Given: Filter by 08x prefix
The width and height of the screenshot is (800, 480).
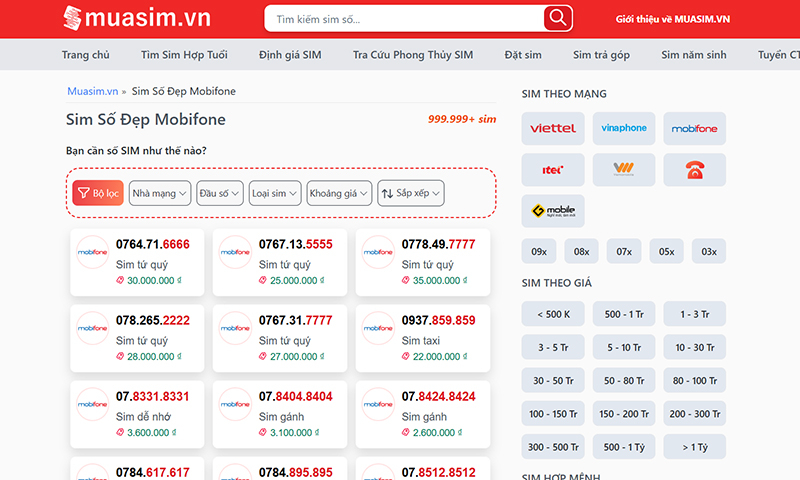Looking at the screenshot, I should click(x=581, y=251).
